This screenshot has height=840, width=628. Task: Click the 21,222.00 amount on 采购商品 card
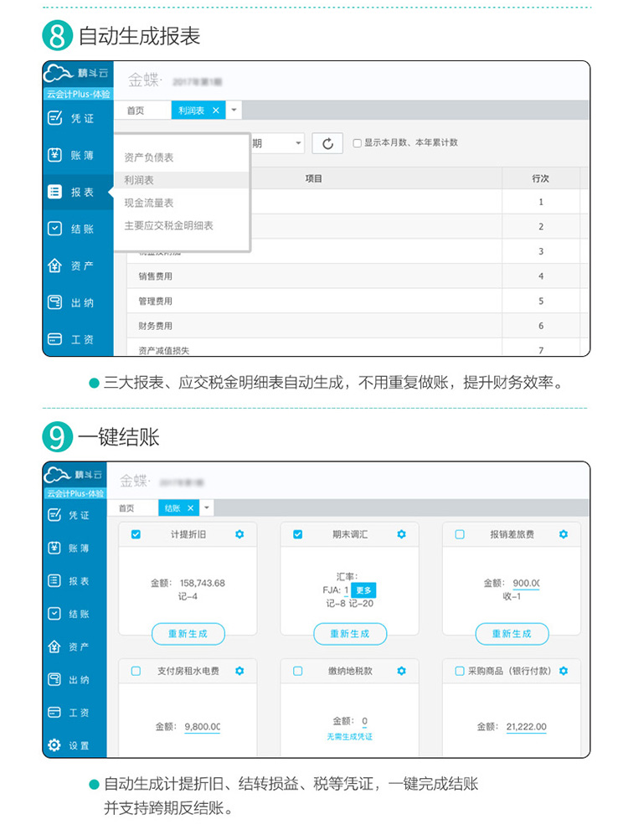click(x=526, y=726)
